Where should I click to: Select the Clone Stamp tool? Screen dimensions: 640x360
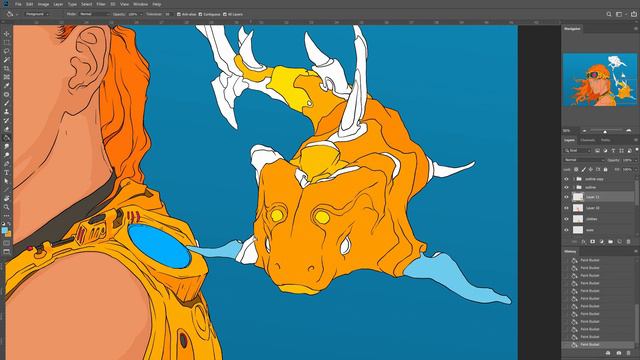pos(7,111)
